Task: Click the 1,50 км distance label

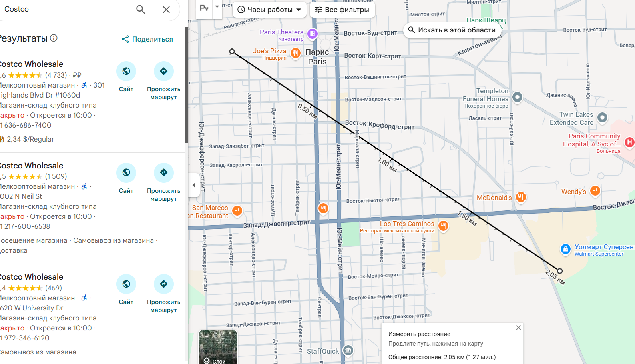Action: point(467,218)
